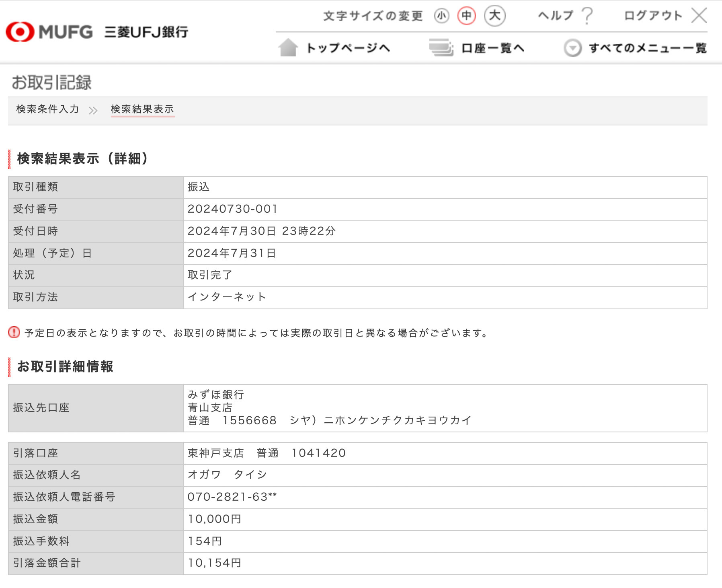Go back to 検索条件入力 step

pos(47,109)
